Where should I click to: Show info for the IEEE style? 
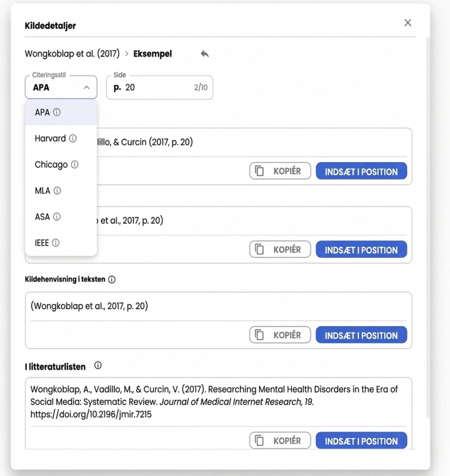(56, 243)
